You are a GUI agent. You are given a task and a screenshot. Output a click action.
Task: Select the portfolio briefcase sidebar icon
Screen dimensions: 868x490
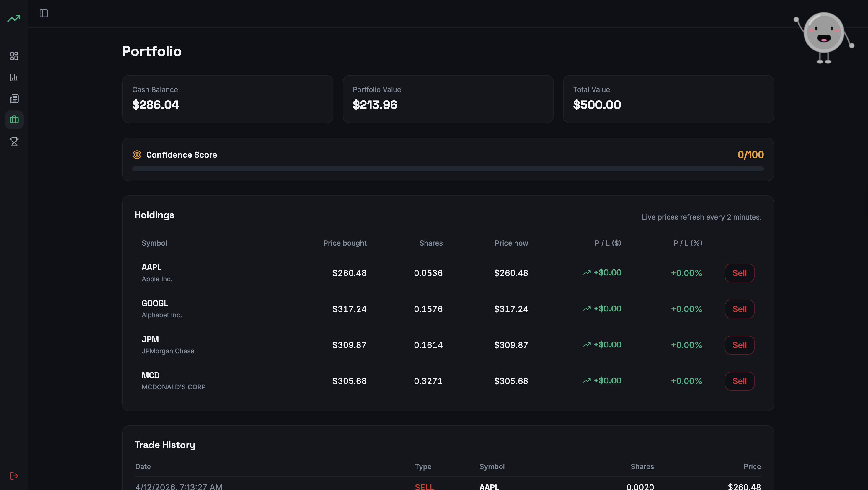(x=14, y=120)
